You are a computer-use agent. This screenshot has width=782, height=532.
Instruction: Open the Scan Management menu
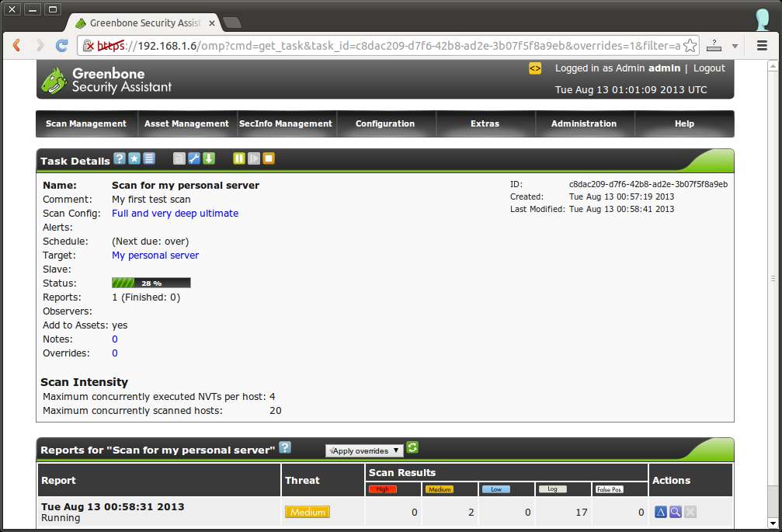click(x=86, y=123)
